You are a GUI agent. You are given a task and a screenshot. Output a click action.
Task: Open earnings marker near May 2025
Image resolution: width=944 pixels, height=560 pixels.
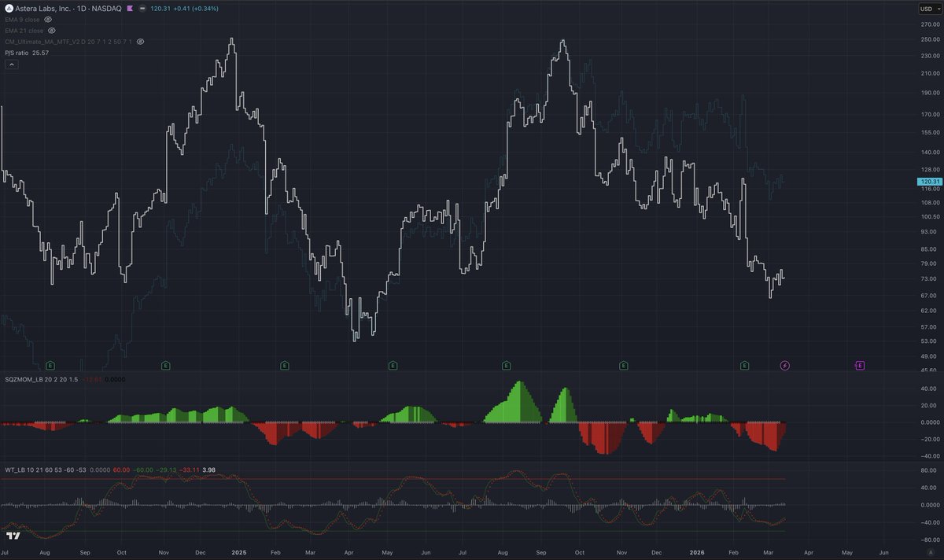(392, 365)
